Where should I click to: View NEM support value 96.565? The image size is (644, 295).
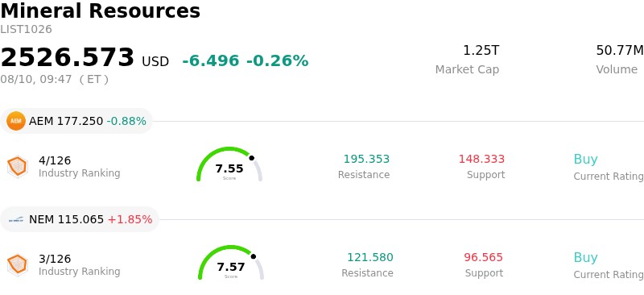coord(484,258)
